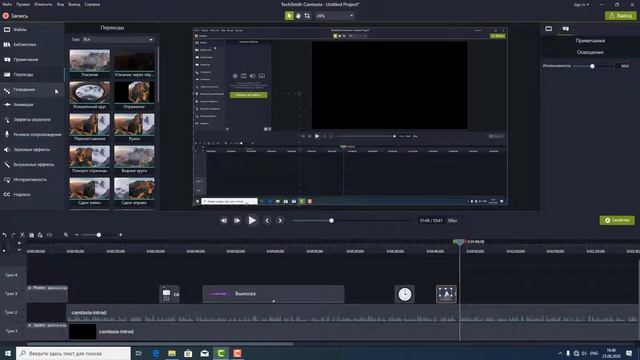Open the Sign In dropdown
The width and height of the screenshot is (640, 360).
tap(581, 4)
